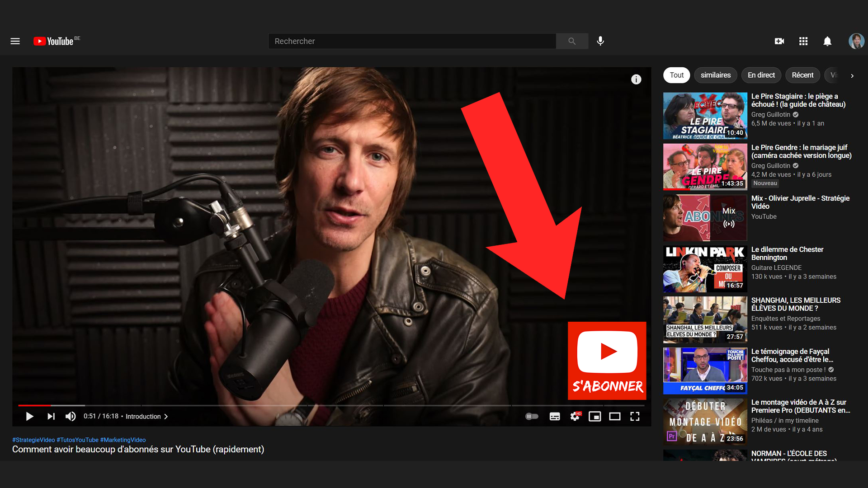Image resolution: width=868 pixels, height=488 pixels.
Task: Open video settings gear icon
Action: click(x=575, y=416)
